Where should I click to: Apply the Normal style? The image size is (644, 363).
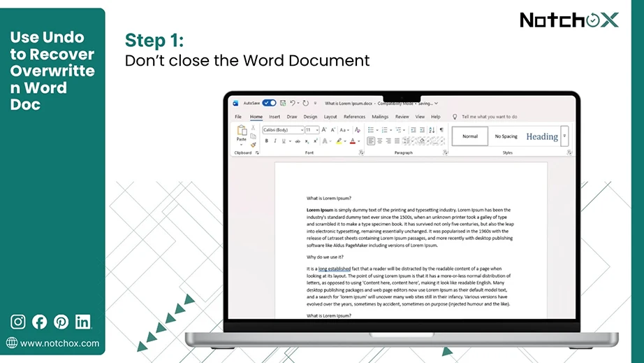470,136
